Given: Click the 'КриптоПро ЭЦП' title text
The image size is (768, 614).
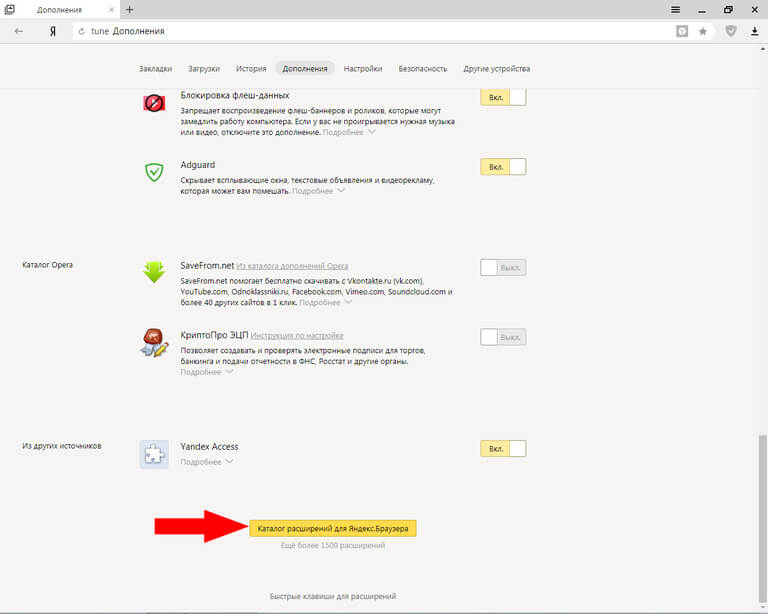Looking at the screenshot, I should tap(214, 335).
